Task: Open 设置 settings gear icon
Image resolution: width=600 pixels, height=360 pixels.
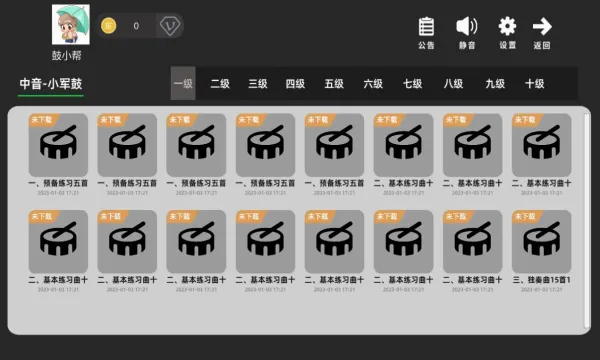Action: 507,27
